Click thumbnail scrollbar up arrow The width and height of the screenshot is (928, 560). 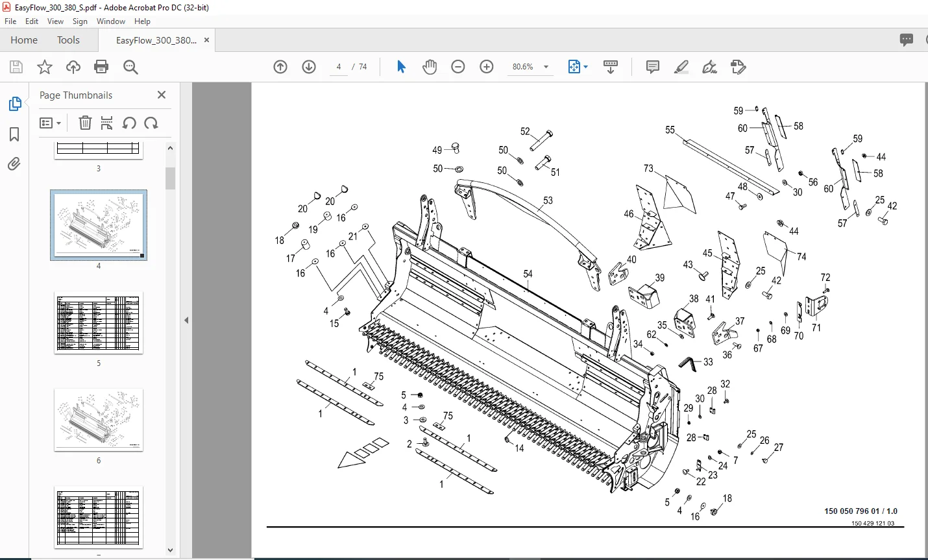(x=170, y=148)
